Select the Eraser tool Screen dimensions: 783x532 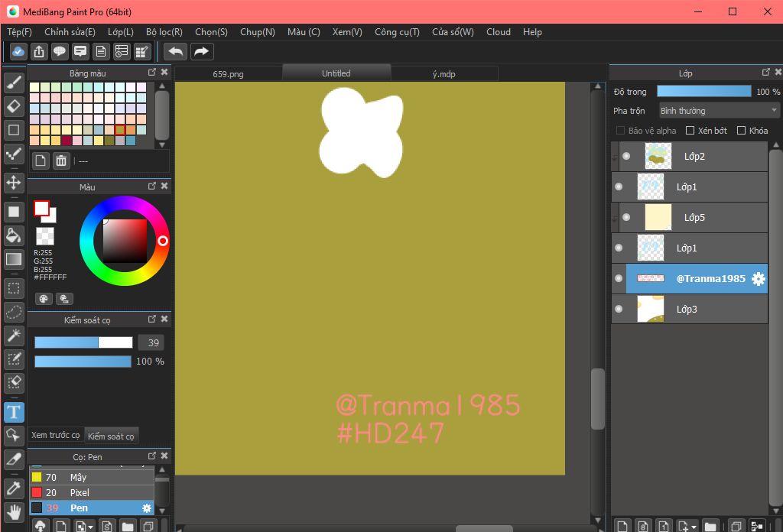(x=14, y=106)
